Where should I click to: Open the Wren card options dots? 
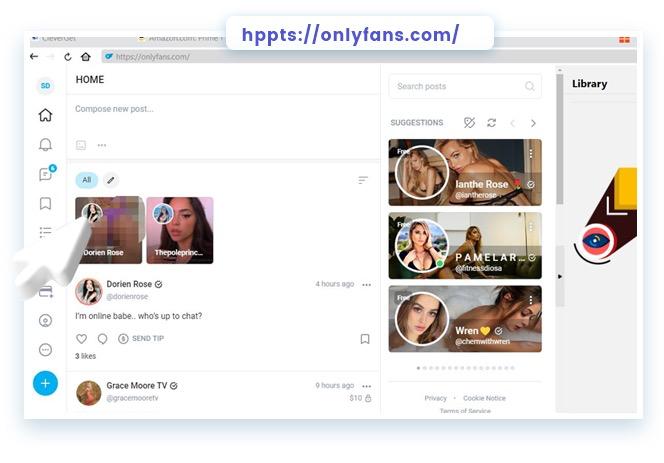coord(531,300)
